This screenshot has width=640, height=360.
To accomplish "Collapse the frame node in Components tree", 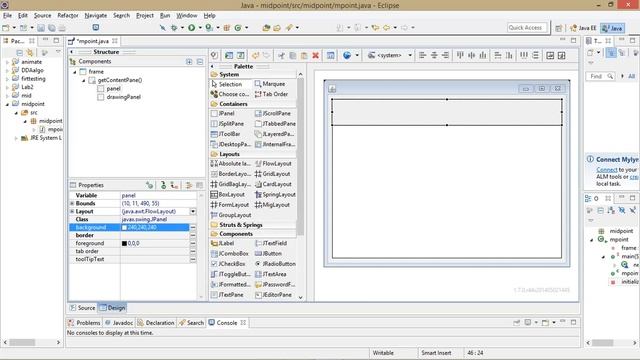I will coord(75,72).
